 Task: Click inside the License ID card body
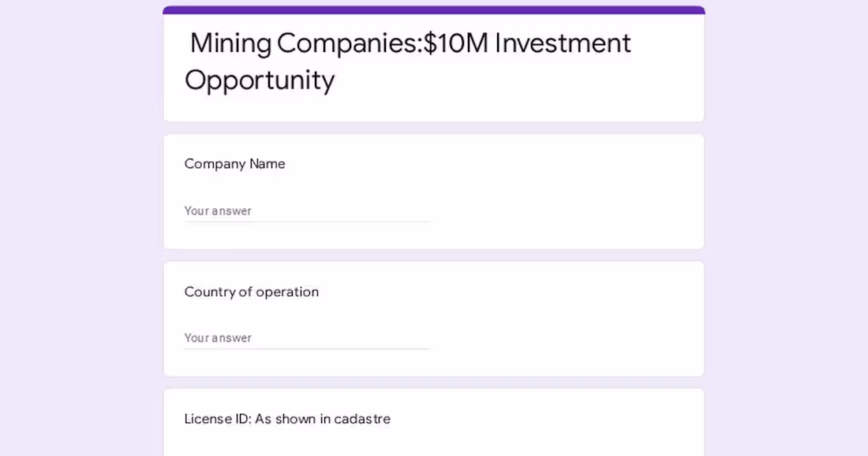pyautogui.click(x=433, y=442)
